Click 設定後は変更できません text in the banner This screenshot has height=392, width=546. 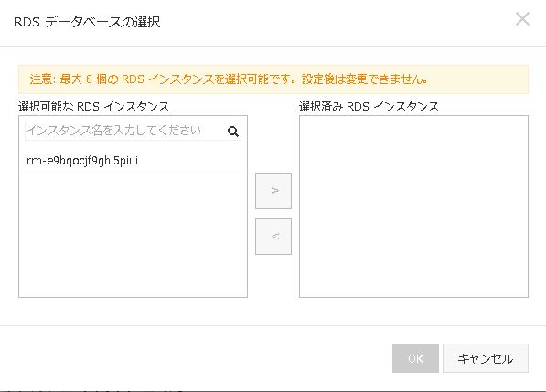365,79
